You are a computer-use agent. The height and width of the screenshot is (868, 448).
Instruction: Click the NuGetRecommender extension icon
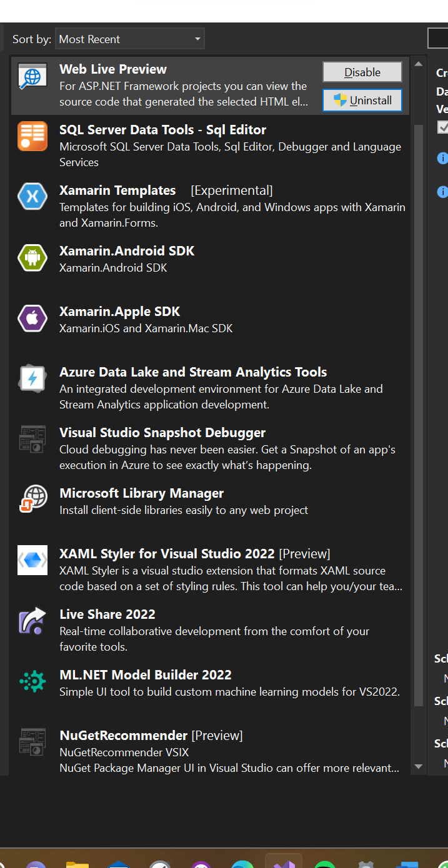click(32, 742)
